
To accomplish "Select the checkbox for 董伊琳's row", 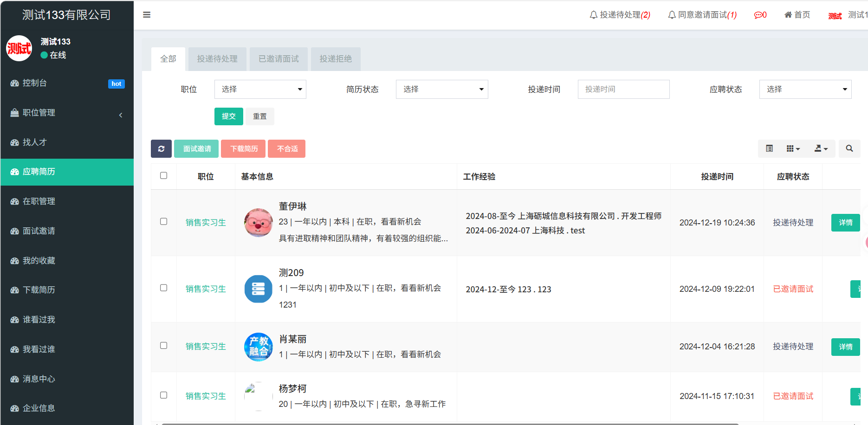I will 163,222.
